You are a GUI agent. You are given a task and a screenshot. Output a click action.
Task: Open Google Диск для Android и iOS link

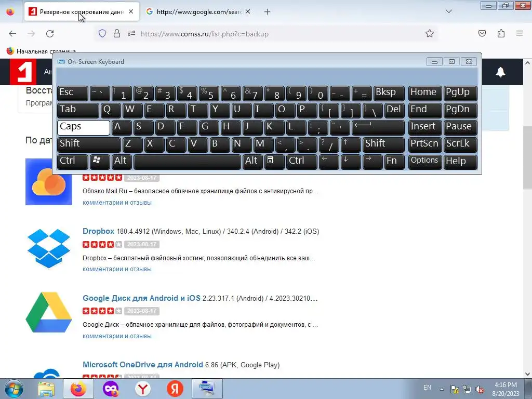(141, 298)
